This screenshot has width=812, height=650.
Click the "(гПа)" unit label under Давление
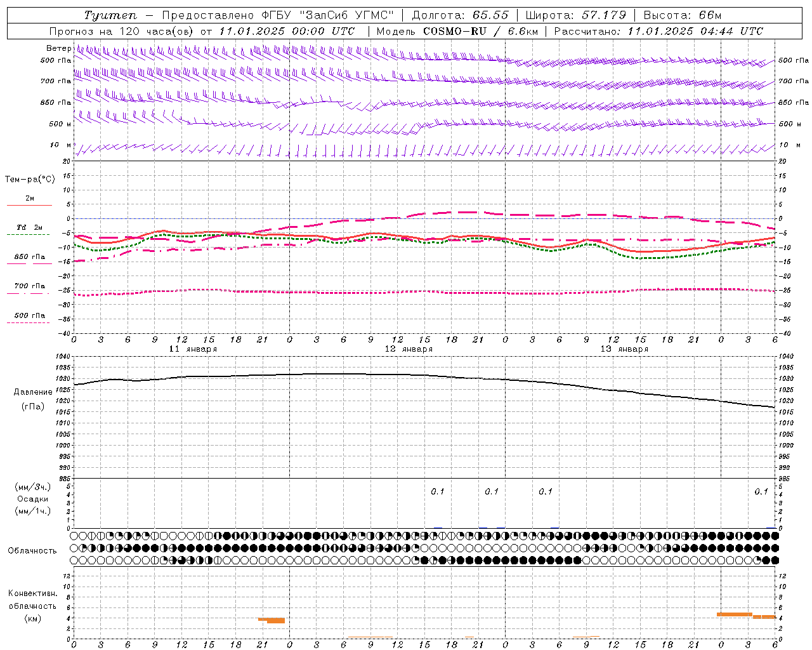pyautogui.click(x=33, y=407)
